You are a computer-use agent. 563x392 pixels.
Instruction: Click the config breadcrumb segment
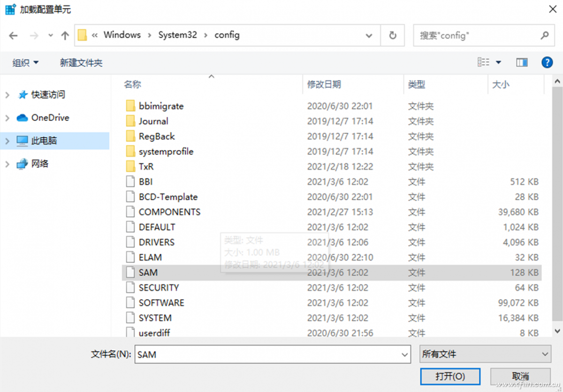[x=227, y=35]
